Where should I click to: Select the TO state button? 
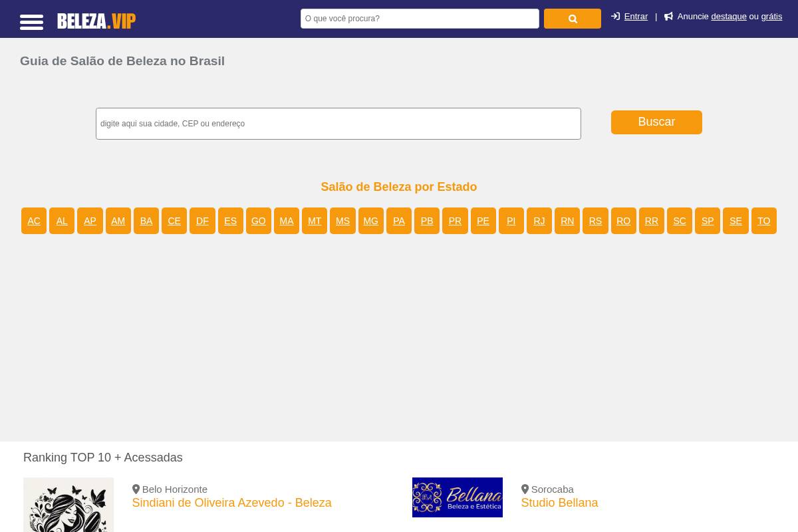[x=763, y=221]
